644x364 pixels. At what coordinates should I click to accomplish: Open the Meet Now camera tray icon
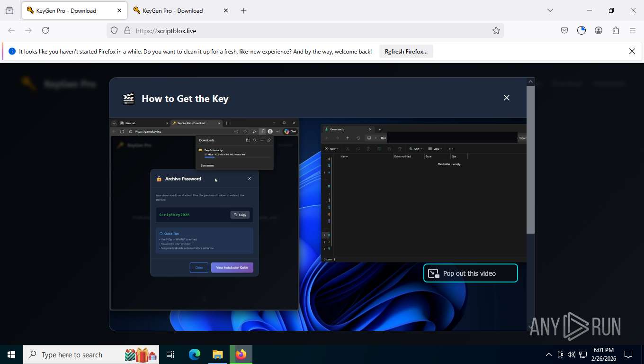coord(560,355)
